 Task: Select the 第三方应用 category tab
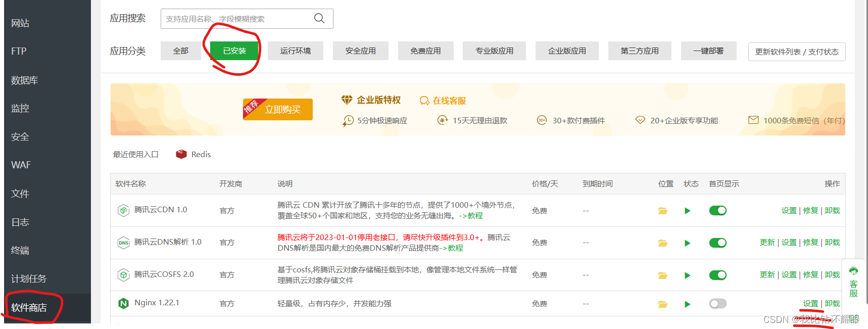[x=640, y=51]
